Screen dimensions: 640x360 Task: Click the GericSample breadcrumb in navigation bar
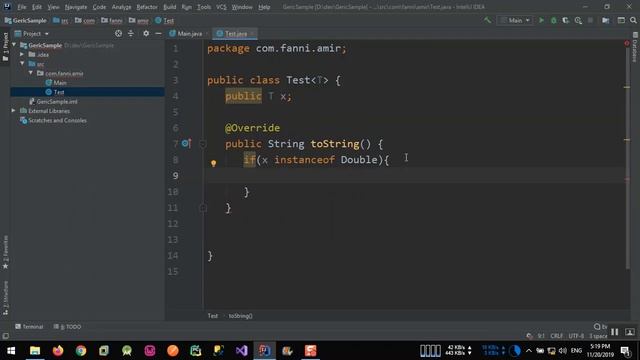tap(25, 20)
